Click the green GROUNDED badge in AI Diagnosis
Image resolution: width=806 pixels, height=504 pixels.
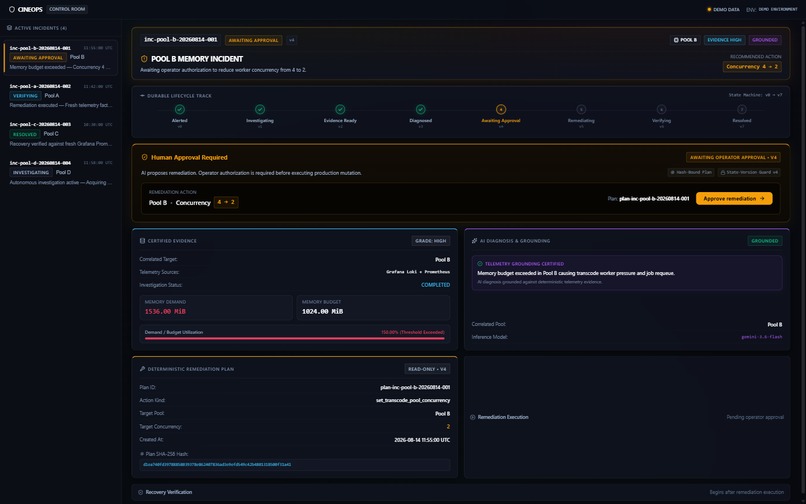(x=764, y=241)
